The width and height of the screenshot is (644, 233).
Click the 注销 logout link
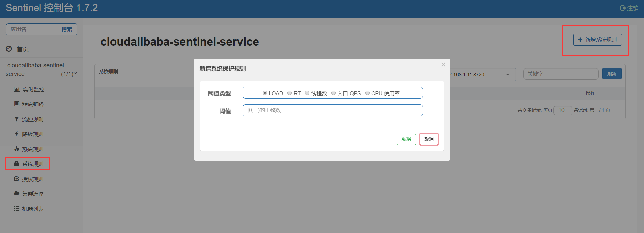click(x=629, y=8)
